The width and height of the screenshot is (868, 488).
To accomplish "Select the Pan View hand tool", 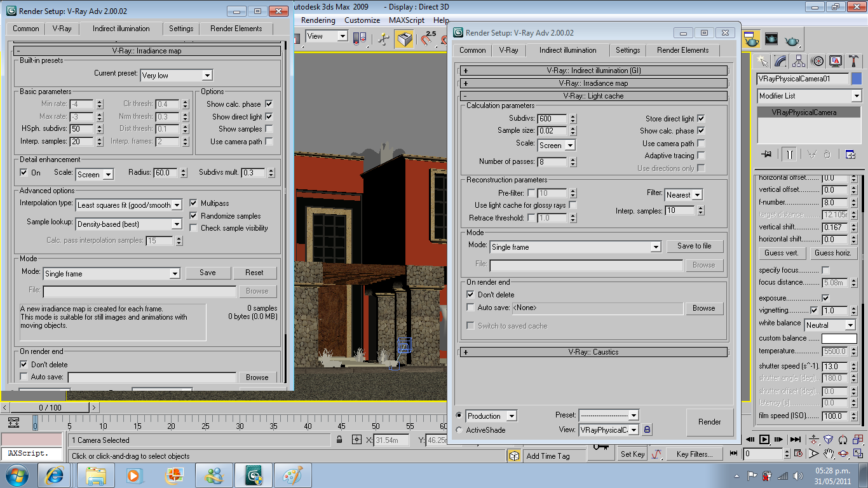I will click(829, 454).
